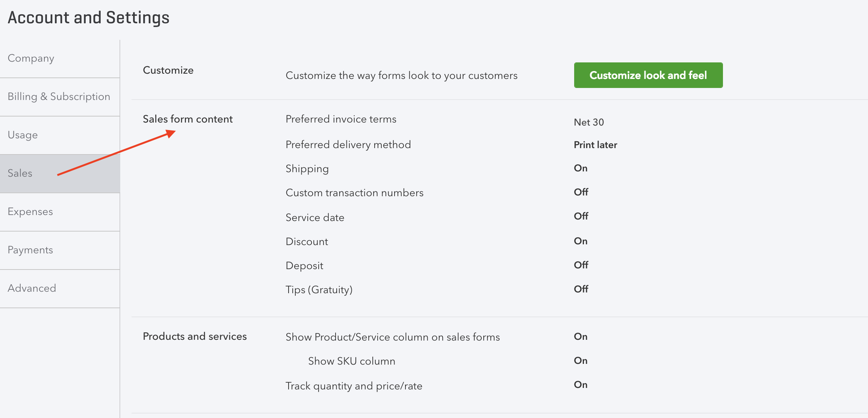Expand the Sales form content section for editing

(188, 119)
